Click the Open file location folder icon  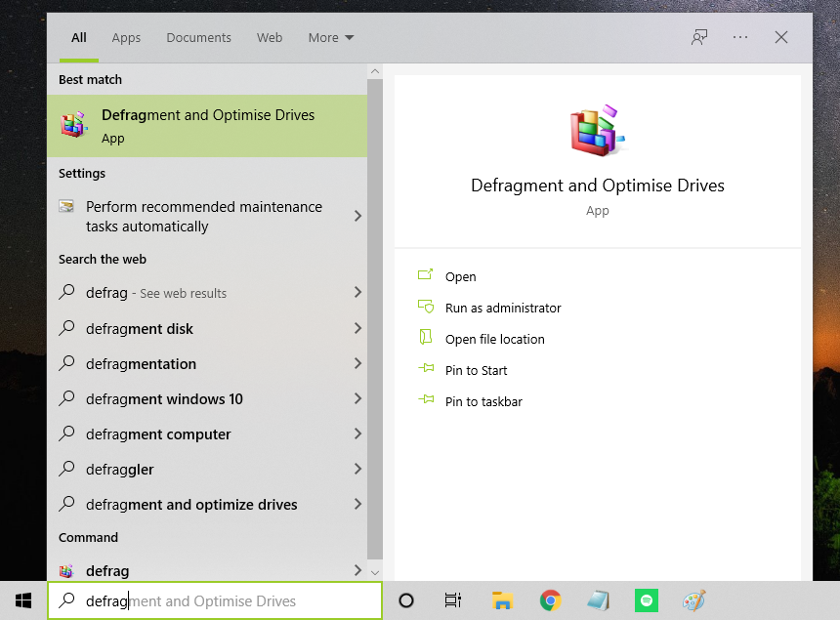point(425,337)
